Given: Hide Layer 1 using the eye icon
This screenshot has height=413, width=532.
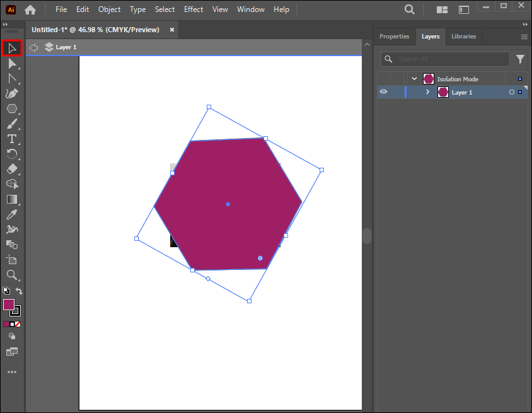Looking at the screenshot, I should [x=383, y=92].
